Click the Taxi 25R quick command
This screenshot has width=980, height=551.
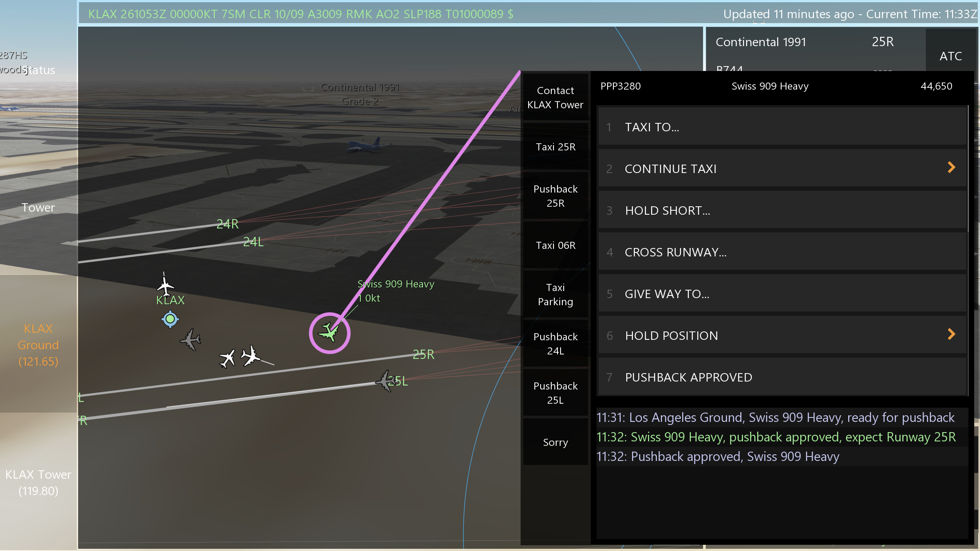click(555, 147)
